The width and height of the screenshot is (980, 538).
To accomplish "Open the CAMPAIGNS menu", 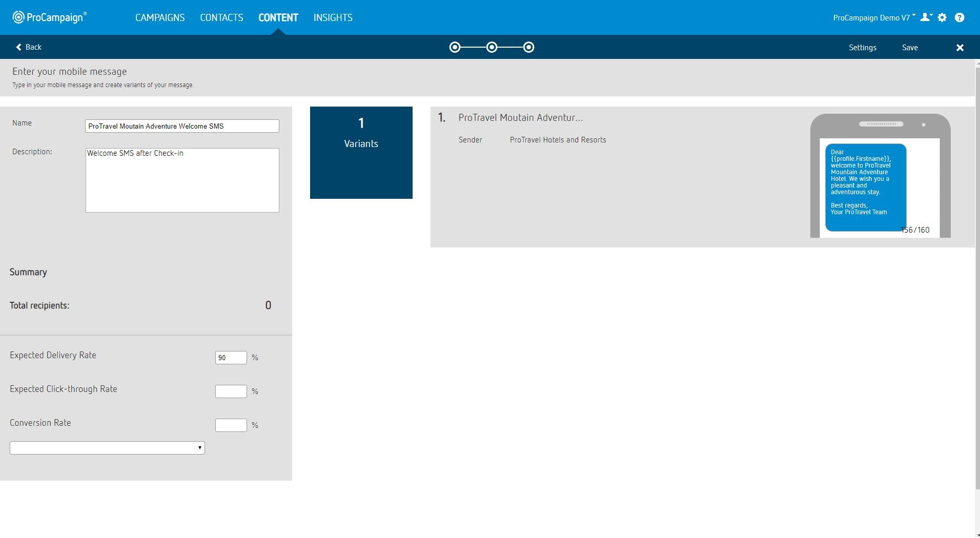I will tap(160, 17).
